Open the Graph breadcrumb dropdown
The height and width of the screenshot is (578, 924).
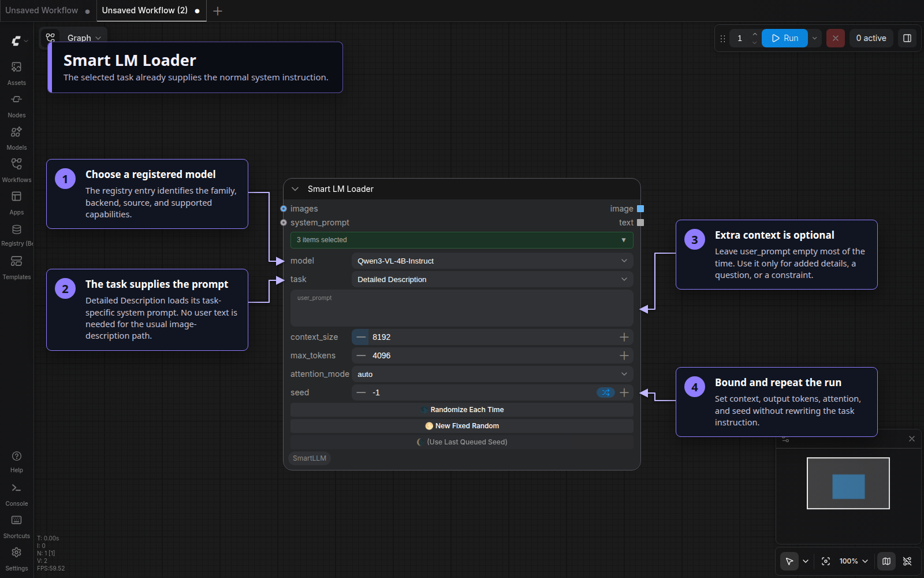[x=84, y=38]
